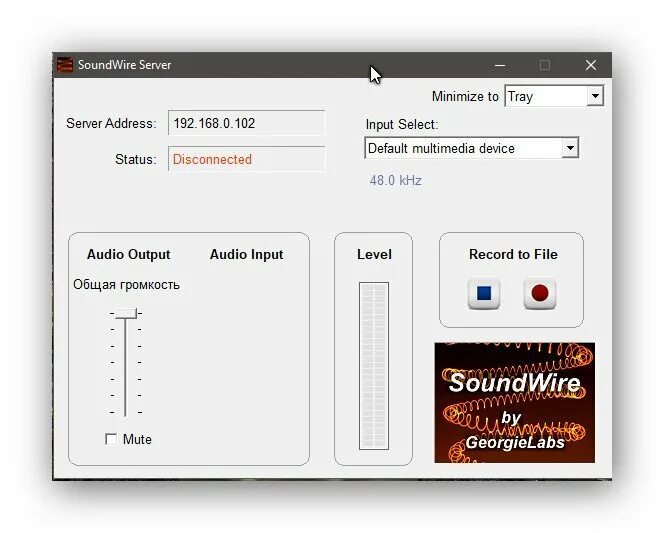Screen dimensions: 664x533
Task: Open the SoundWire by GeorgieLabs banner
Action: click(515, 403)
